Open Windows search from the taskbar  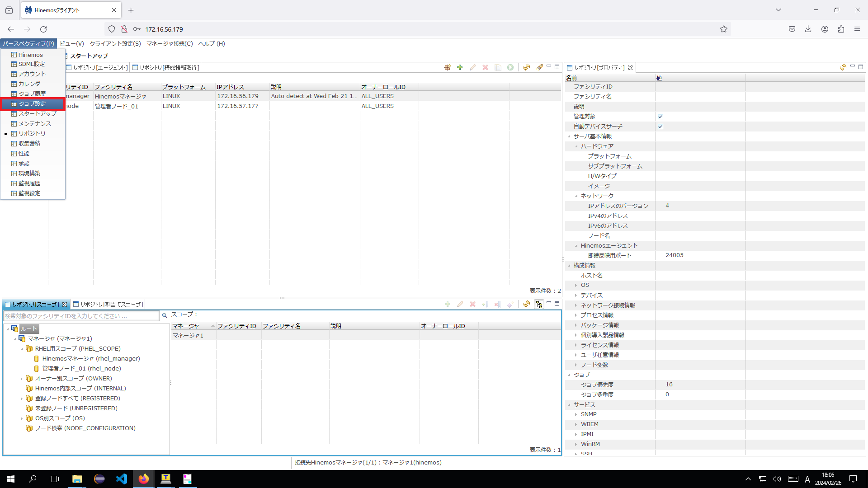(33, 479)
